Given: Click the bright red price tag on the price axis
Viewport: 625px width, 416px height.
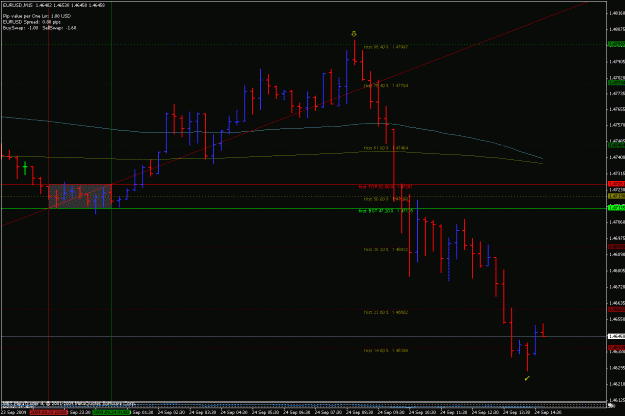Looking at the screenshot, I should (616, 184).
